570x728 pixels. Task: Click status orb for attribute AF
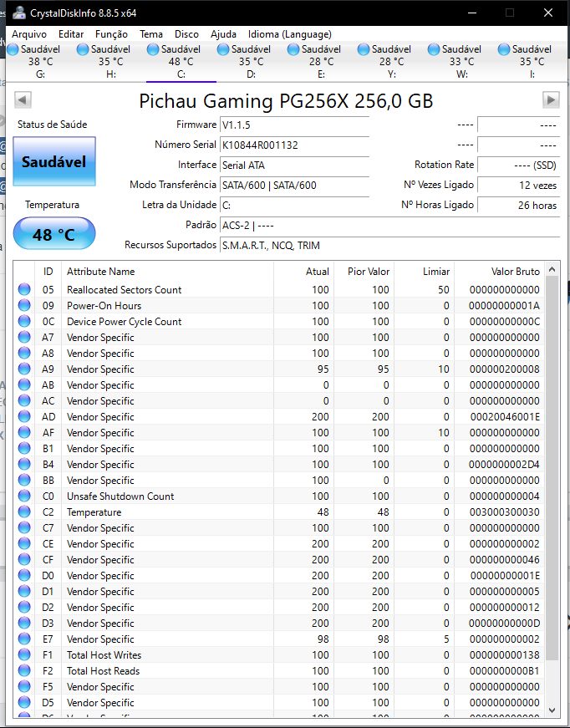click(x=24, y=433)
